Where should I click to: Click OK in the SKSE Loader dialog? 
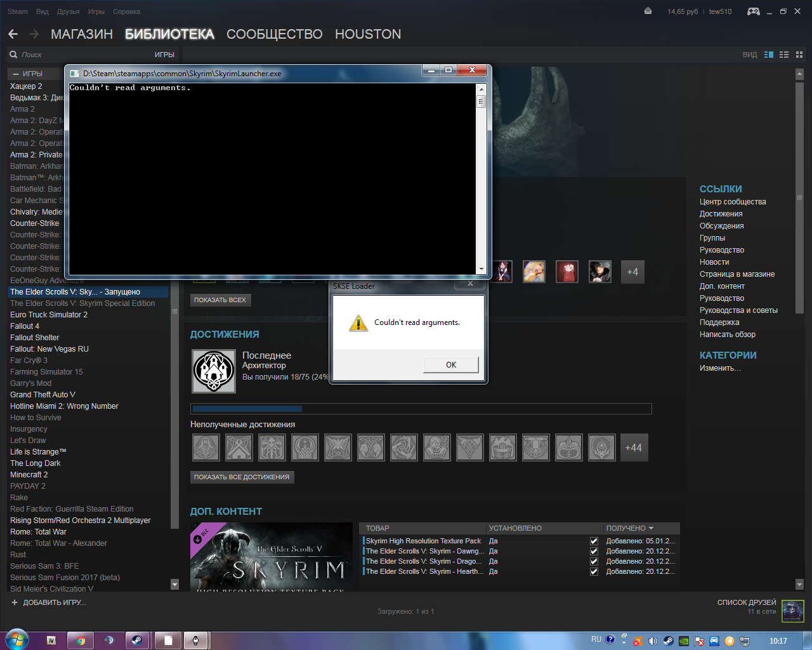451,364
